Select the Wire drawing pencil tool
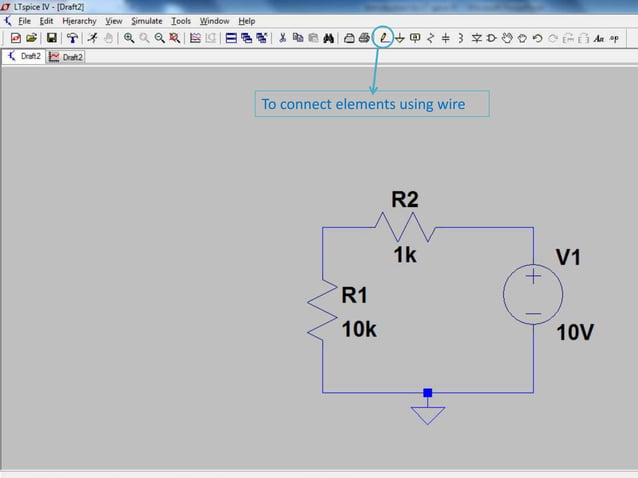This screenshot has height=478, width=638. pyautogui.click(x=383, y=38)
